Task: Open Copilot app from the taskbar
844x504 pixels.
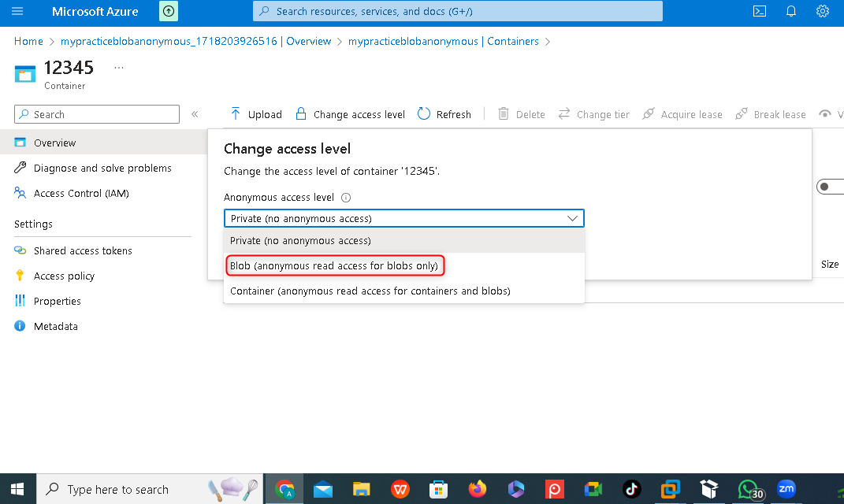Action: tap(515, 489)
